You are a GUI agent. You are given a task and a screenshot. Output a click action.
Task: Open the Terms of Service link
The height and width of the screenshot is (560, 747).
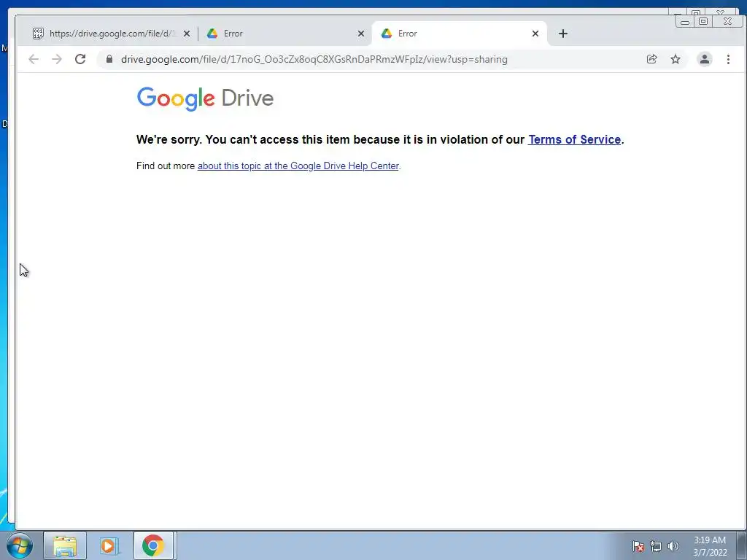coord(574,139)
